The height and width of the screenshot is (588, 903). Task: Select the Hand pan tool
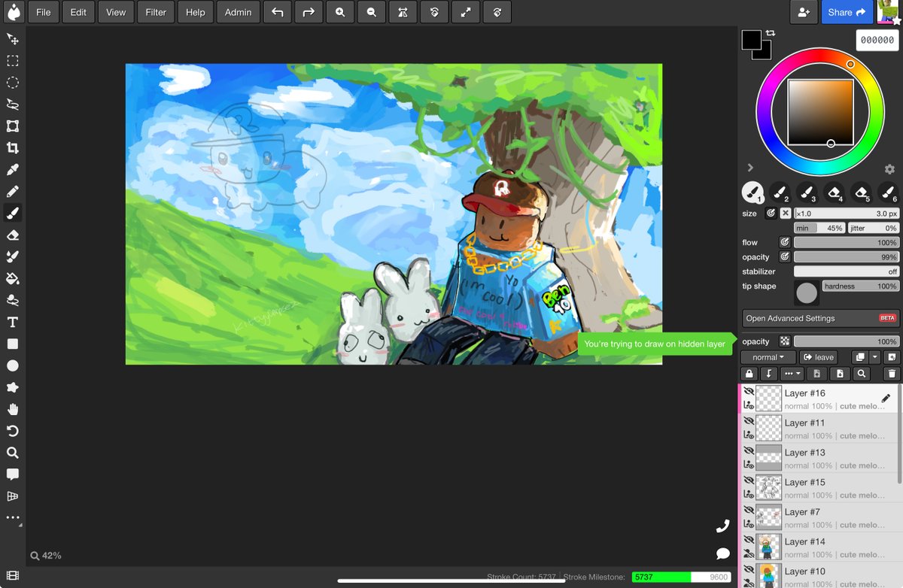[x=12, y=409]
